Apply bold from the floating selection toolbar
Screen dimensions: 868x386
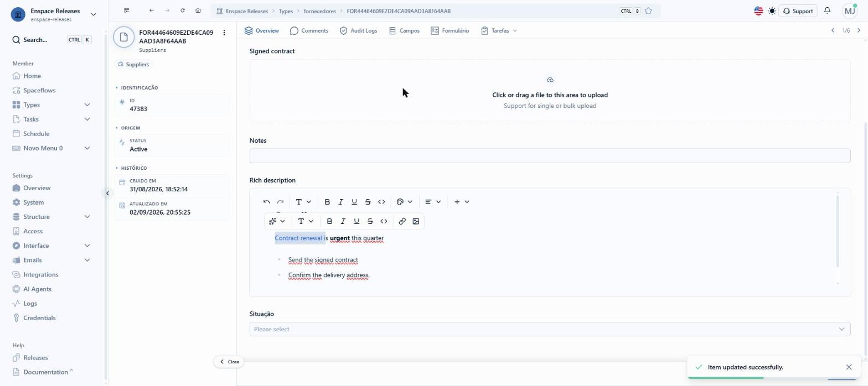pyautogui.click(x=329, y=221)
